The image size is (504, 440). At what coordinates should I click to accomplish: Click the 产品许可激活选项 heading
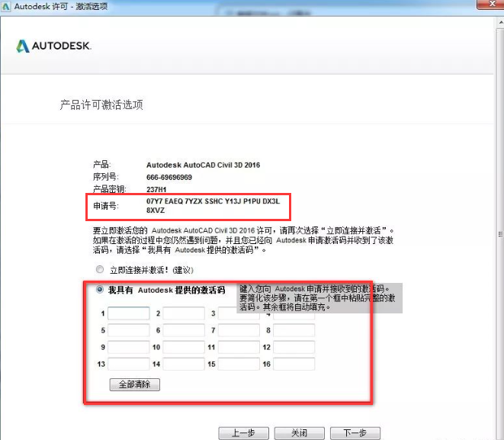click(101, 104)
